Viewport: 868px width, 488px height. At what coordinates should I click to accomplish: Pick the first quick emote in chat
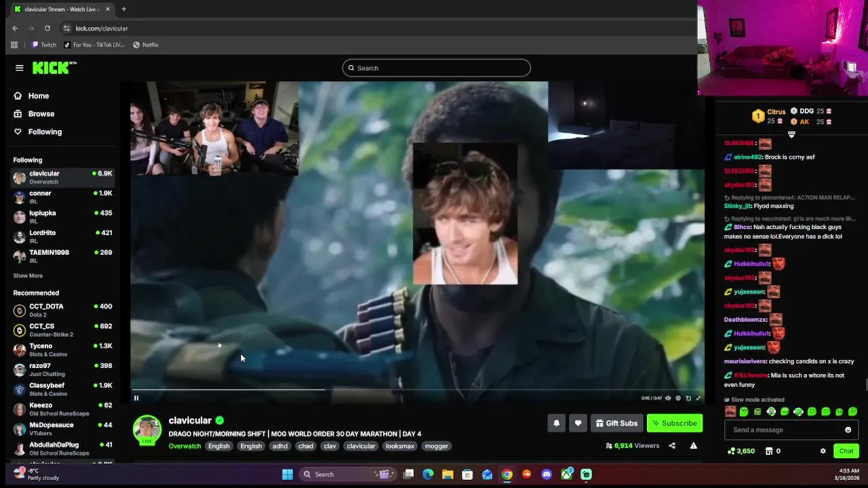[x=730, y=411]
